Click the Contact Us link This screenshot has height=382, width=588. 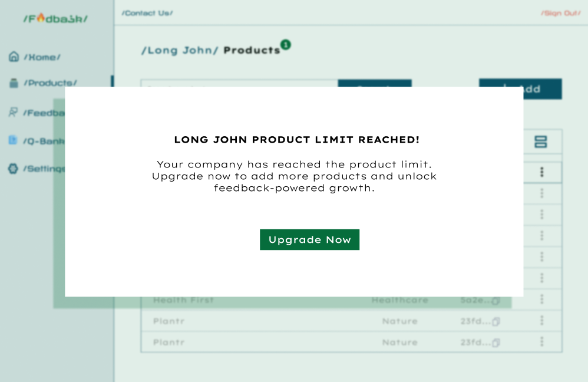coord(147,13)
